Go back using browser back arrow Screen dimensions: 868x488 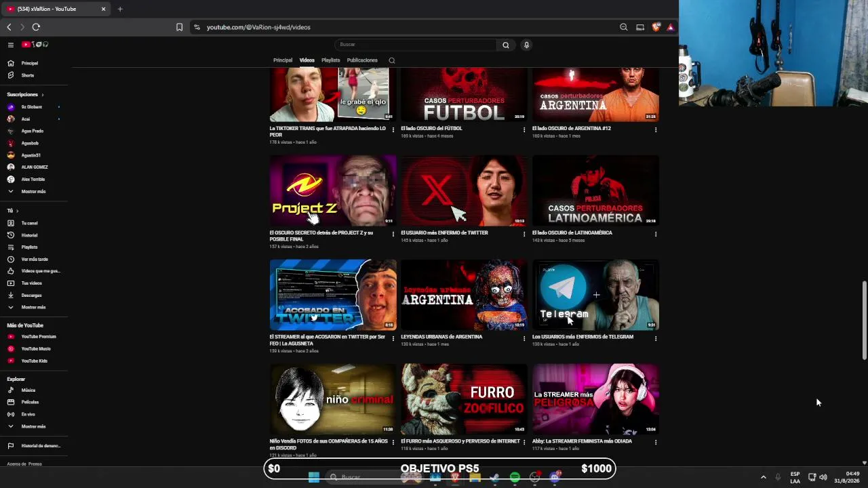point(9,27)
